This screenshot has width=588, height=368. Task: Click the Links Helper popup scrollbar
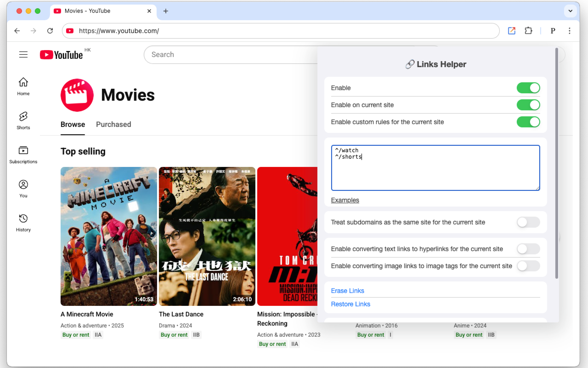(x=557, y=163)
